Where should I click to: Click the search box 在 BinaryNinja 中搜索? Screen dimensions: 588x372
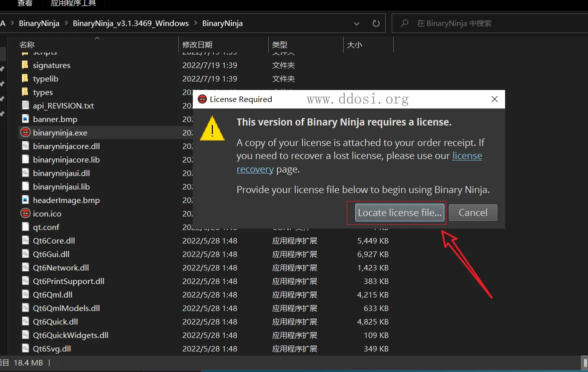tap(490, 23)
